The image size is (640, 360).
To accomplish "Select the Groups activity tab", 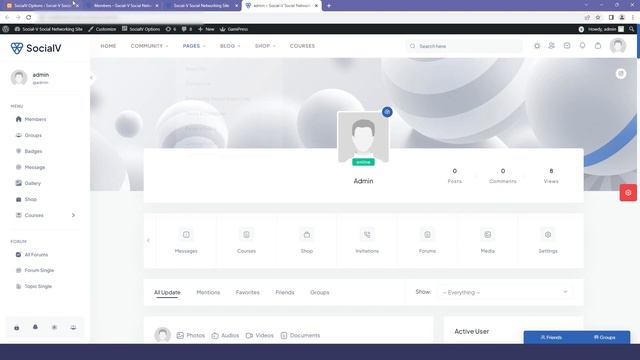I will (x=320, y=293).
